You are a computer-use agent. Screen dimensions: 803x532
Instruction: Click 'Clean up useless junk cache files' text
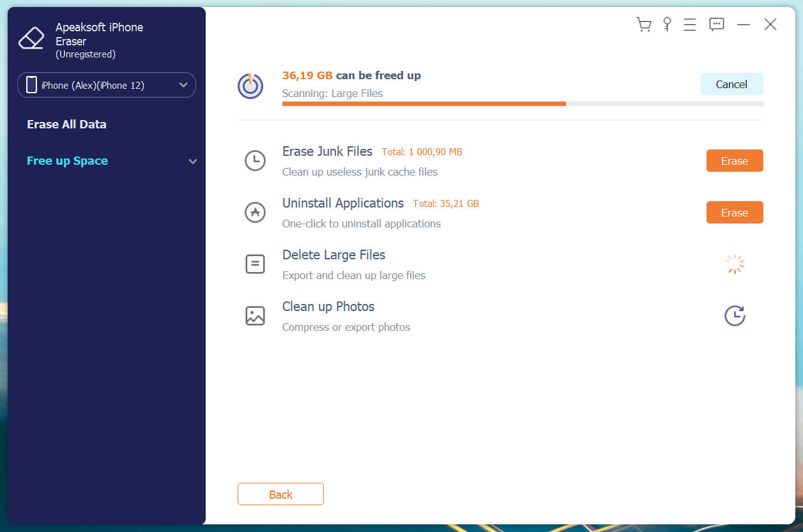(x=360, y=172)
